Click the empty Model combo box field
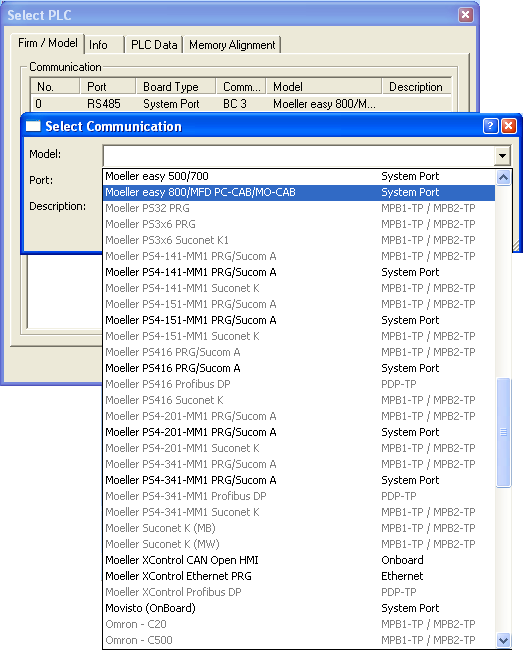Screen dimensions: 523x654 pyautogui.click(x=299, y=156)
